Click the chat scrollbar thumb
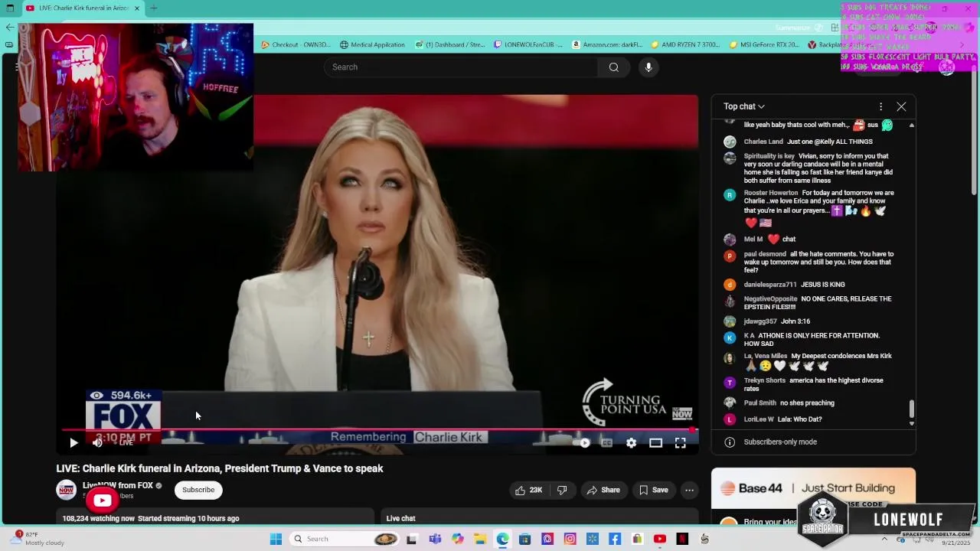980x551 pixels. click(x=911, y=409)
